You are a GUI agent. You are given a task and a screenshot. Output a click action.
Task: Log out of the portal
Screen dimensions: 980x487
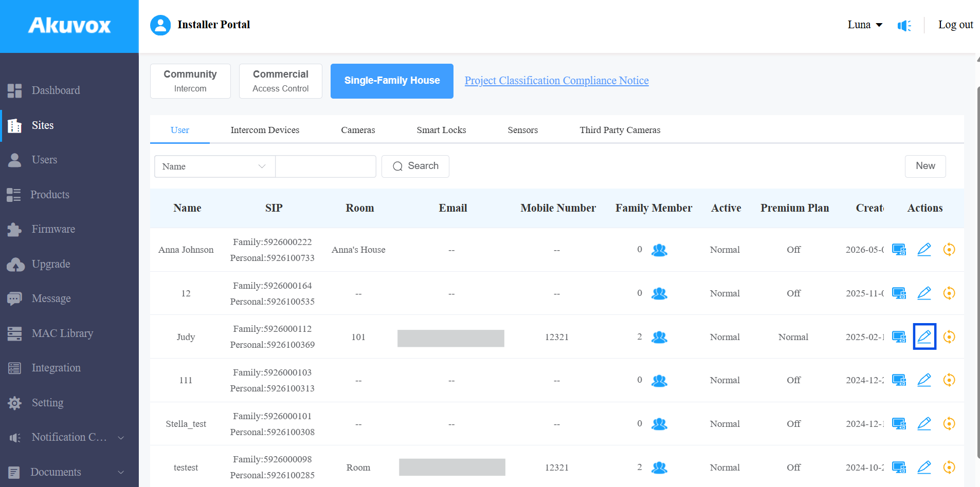pyautogui.click(x=956, y=25)
